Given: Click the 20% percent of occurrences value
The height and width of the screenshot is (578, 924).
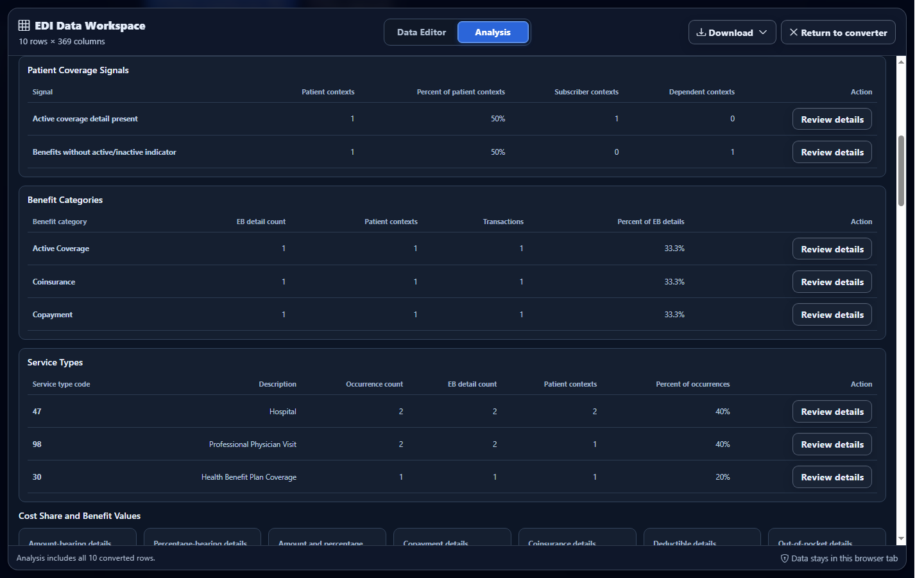Looking at the screenshot, I should [x=723, y=477].
